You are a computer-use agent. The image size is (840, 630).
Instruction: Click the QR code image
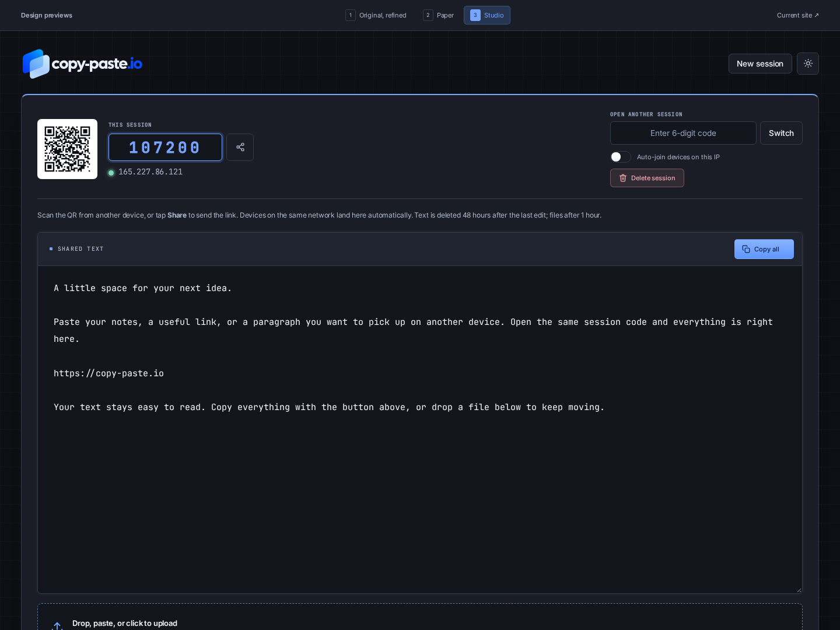tap(67, 149)
